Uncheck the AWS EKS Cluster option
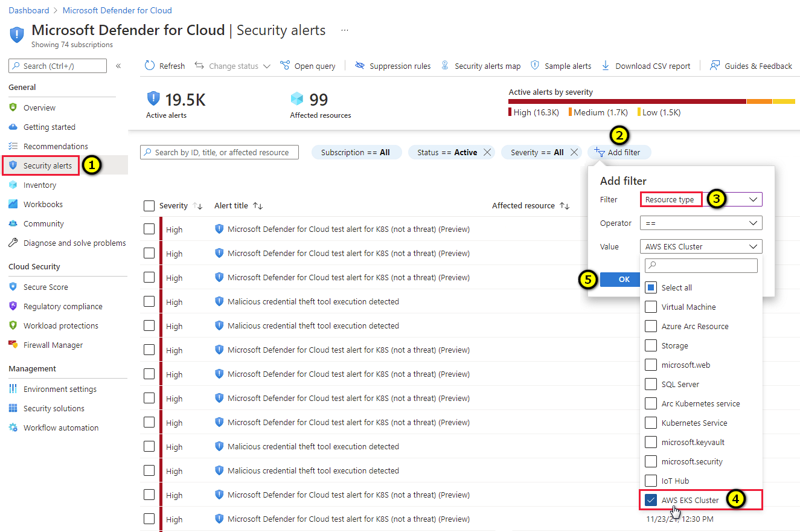 point(651,500)
